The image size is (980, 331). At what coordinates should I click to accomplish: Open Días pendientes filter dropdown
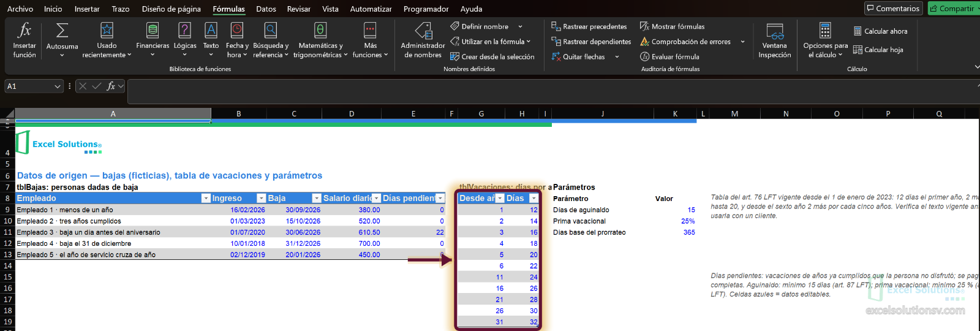(440, 198)
